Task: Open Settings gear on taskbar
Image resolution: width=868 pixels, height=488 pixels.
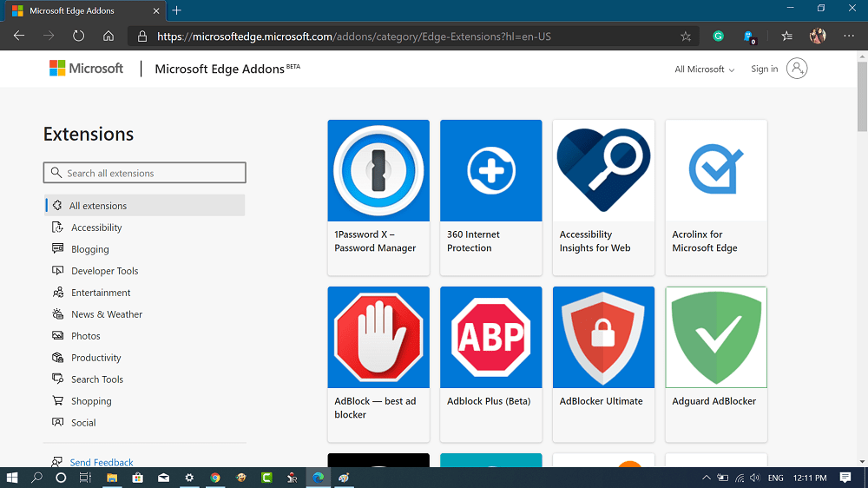Action: pos(189,478)
